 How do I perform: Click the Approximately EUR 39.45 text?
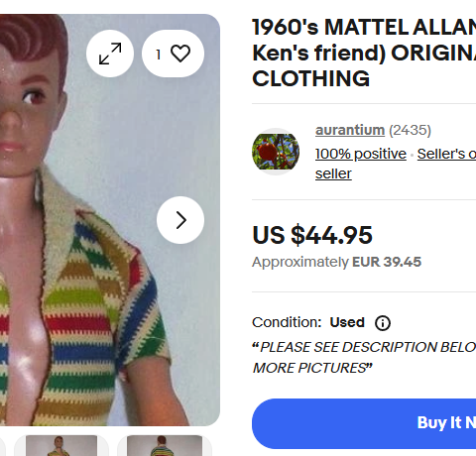click(336, 262)
